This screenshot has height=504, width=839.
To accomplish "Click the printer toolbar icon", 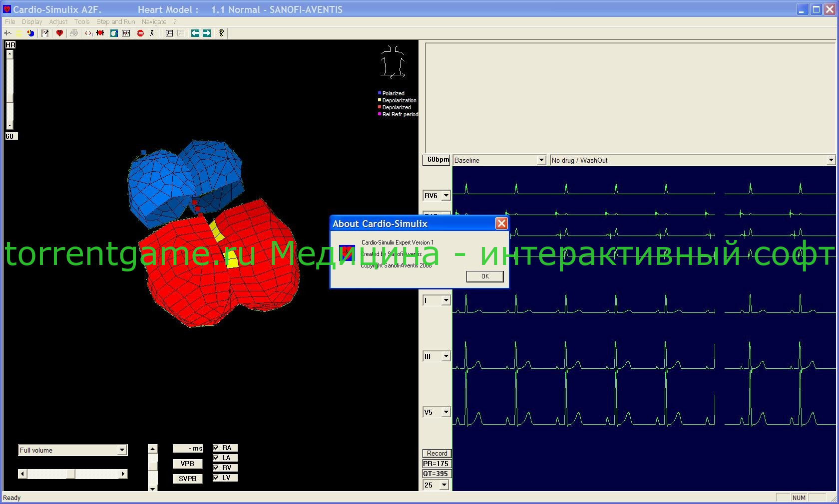I will pos(74,33).
